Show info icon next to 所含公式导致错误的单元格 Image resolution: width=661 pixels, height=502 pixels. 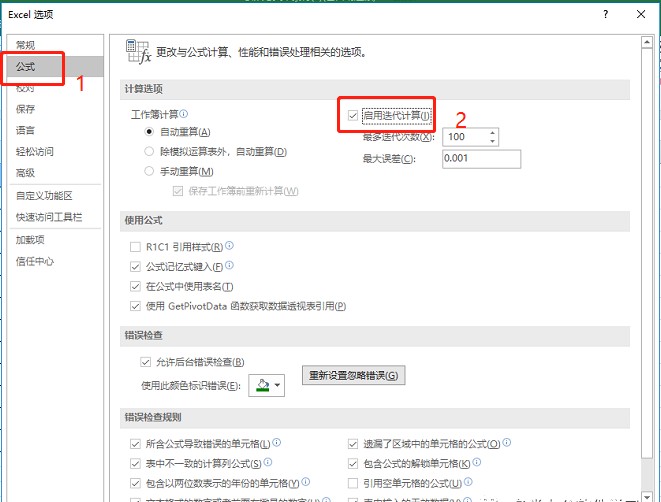coord(277,442)
